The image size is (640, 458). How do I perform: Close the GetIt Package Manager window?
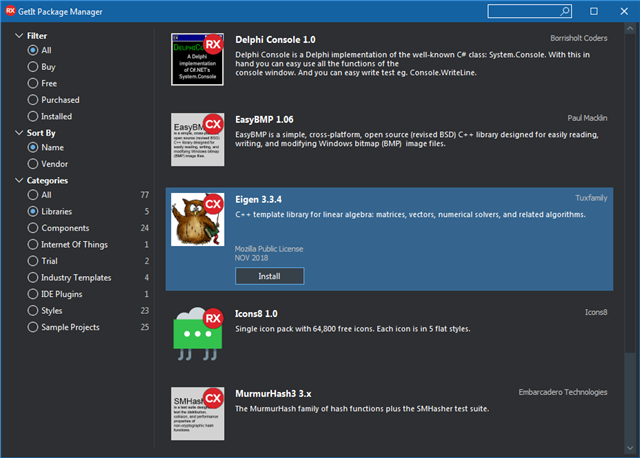(624, 11)
